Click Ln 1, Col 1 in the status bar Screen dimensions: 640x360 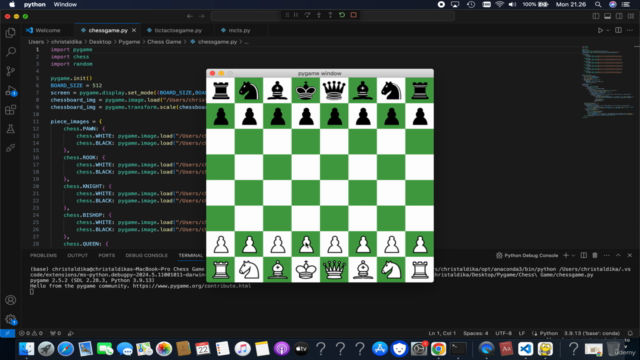(x=442, y=333)
